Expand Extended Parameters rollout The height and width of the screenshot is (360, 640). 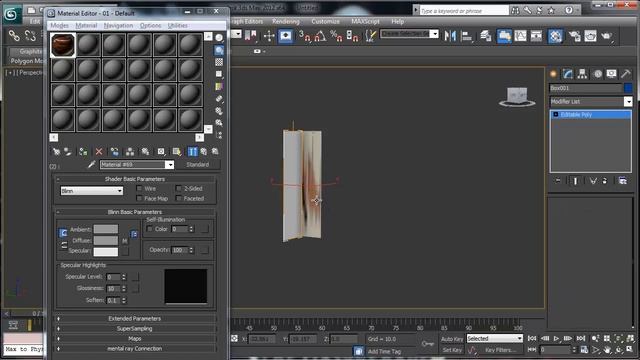[135, 318]
